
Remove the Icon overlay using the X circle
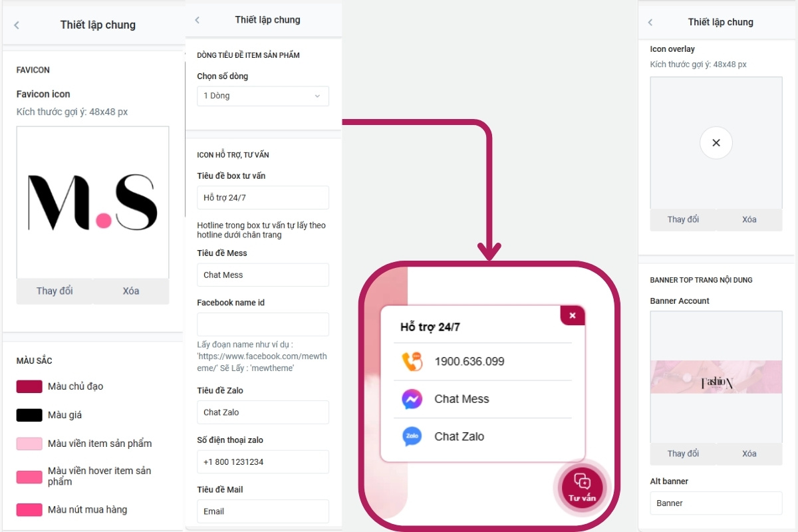(x=716, y=142)
